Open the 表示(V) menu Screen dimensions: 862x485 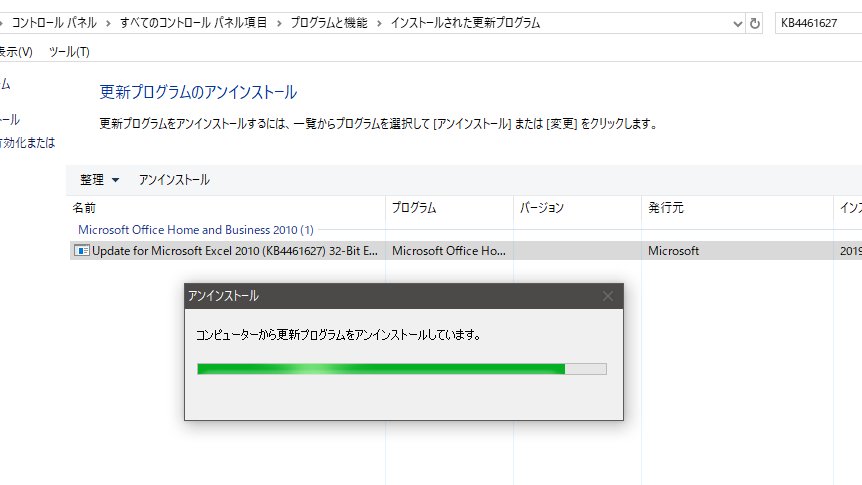16,52
